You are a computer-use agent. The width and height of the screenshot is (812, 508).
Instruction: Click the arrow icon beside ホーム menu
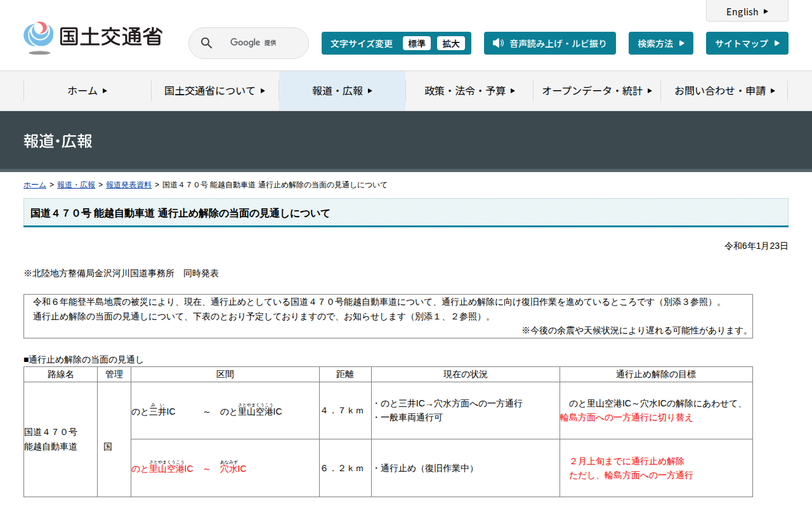pyautogui.click(x=105, y=91)
